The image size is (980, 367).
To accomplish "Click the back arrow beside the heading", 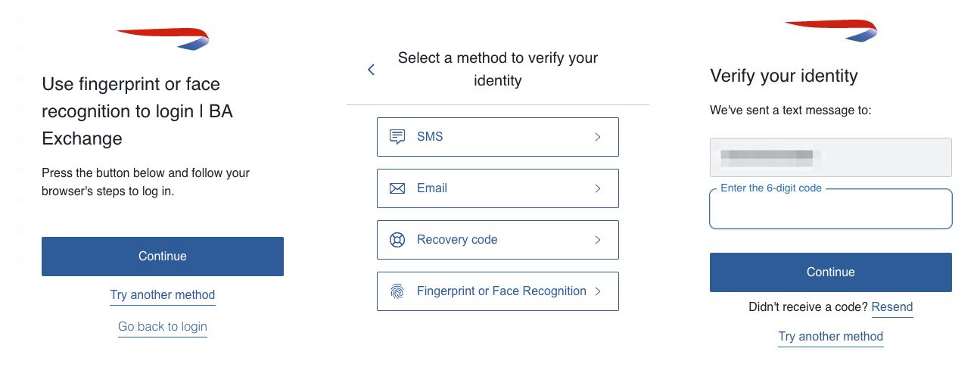I will click(371, 70).
